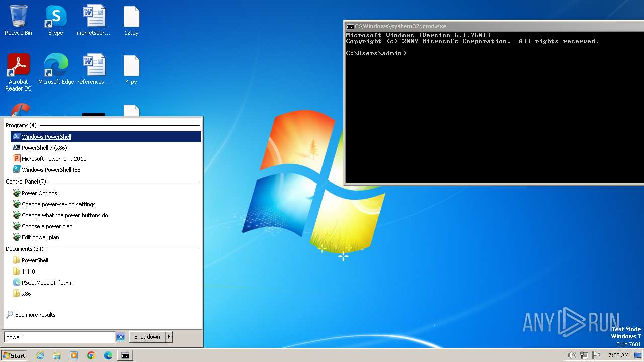Open Windows PowerShell ISE result
644x362 pixels.
pyautogui.click(x=106, y=170)
